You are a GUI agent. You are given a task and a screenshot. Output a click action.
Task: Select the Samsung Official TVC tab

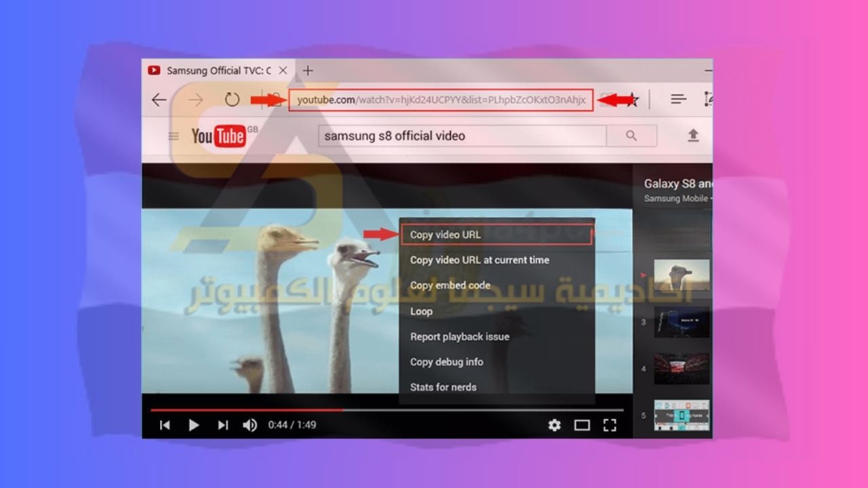218,70
